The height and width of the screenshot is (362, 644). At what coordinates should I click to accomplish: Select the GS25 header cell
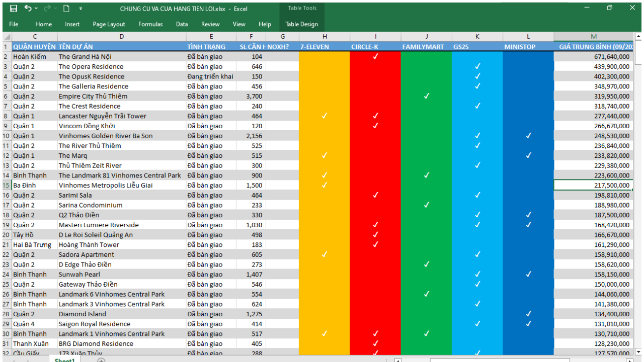(477, 47)
